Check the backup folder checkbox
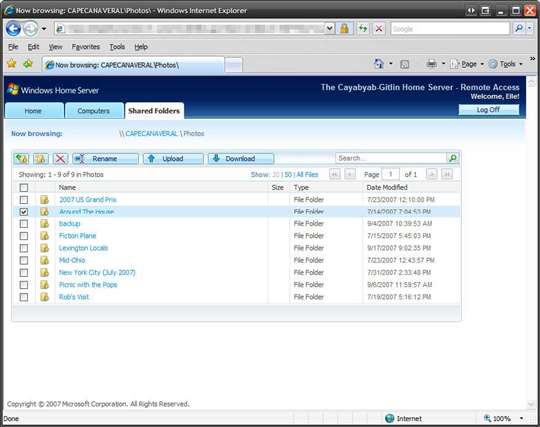540x427 pixels. [x=24, y=224]
